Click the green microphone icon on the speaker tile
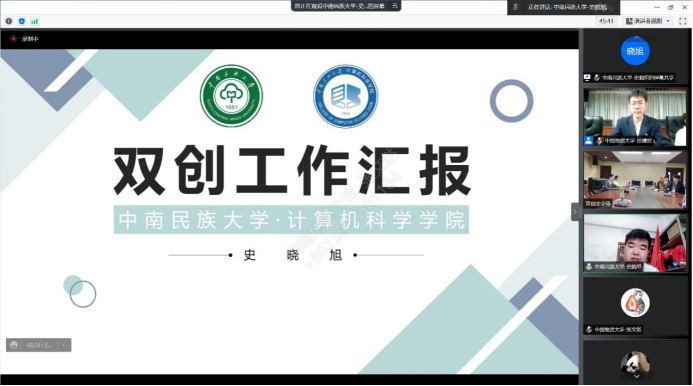 tap(589, 267)
